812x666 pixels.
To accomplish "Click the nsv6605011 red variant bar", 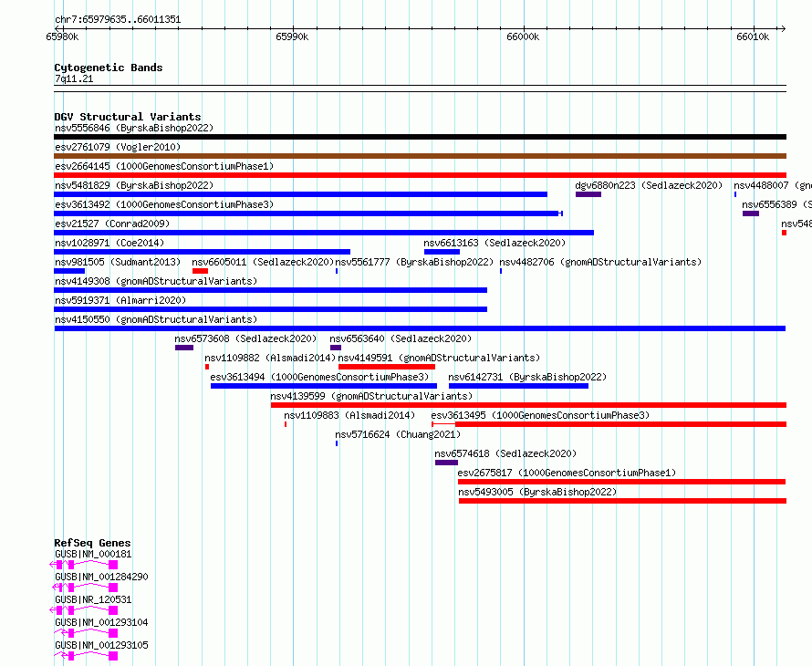I will (x=200, y=271).
